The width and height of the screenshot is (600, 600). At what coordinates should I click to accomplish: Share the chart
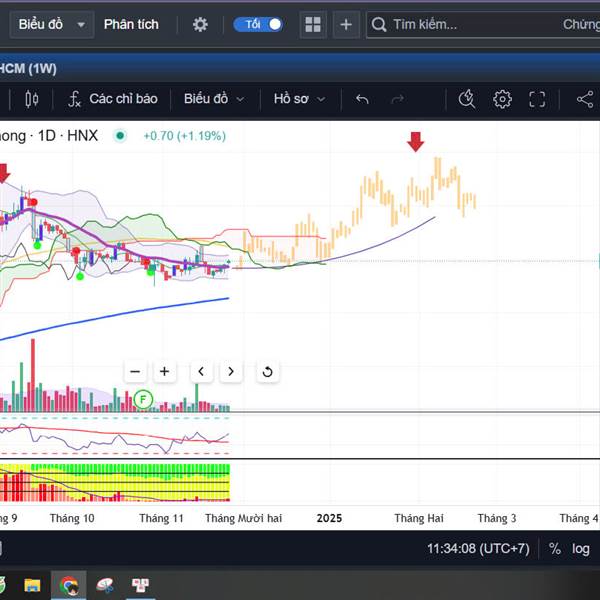pos(585,99)
